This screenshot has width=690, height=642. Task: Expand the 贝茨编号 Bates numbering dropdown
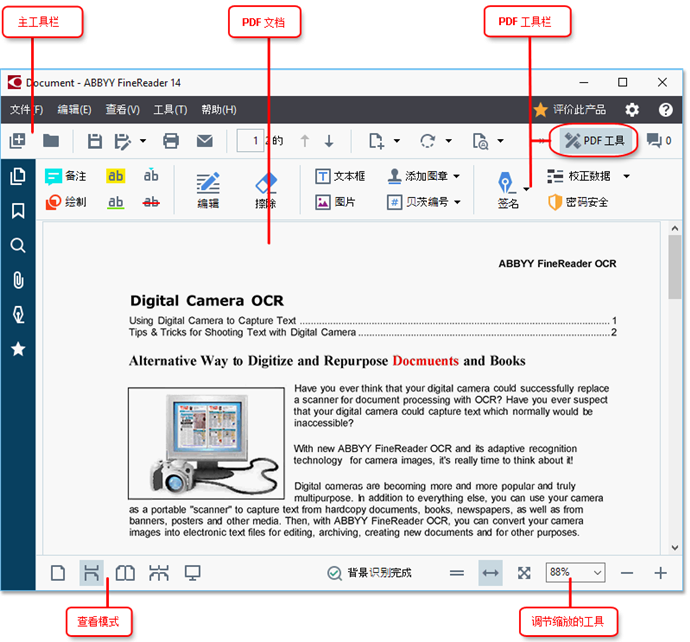(x=457, y=202)
